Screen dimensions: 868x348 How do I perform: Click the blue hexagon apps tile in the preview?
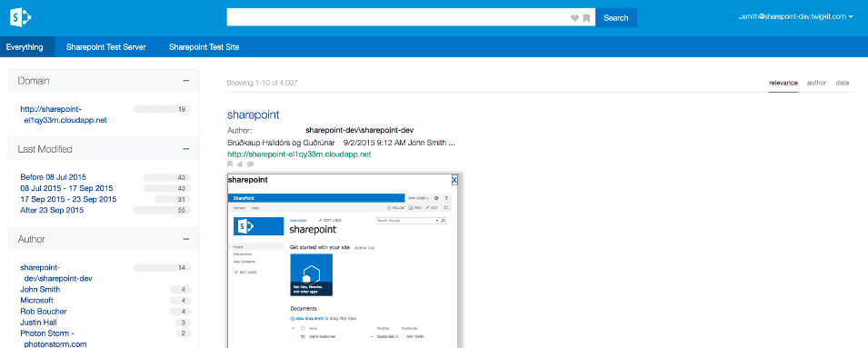(311, 275)
